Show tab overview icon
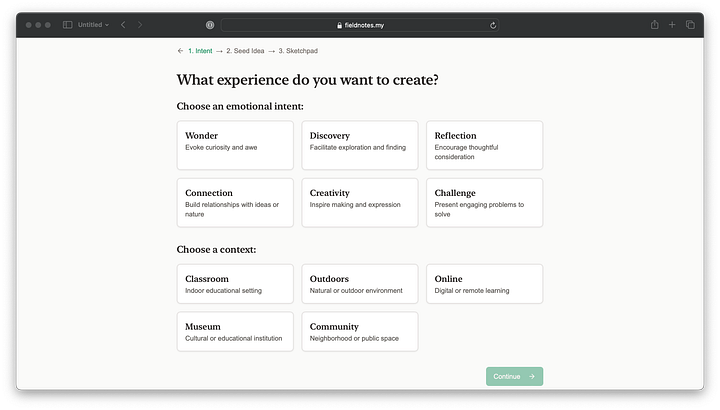 (x=690, y=25)
